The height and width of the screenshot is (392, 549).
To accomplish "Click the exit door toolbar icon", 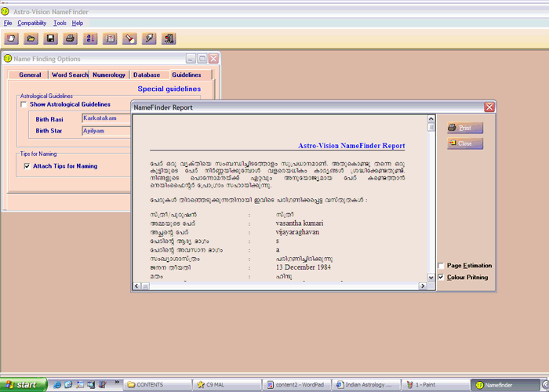I will (169, 38).
